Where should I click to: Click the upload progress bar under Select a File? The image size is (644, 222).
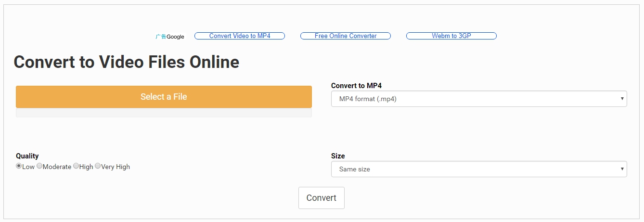click(x=164, y=113)
